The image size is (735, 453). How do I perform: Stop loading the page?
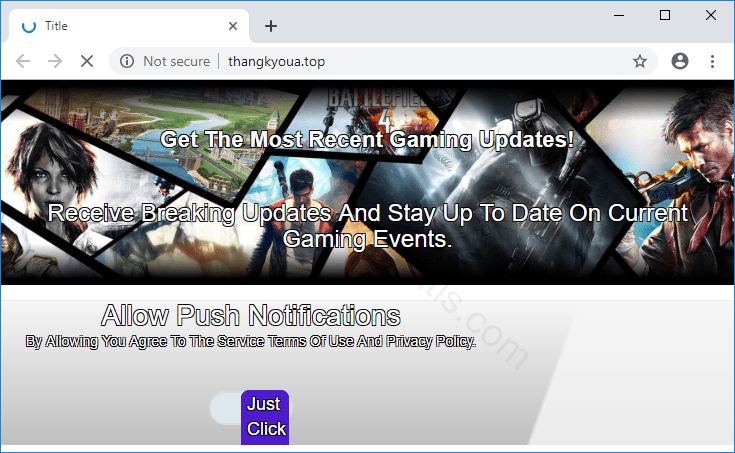86,61
